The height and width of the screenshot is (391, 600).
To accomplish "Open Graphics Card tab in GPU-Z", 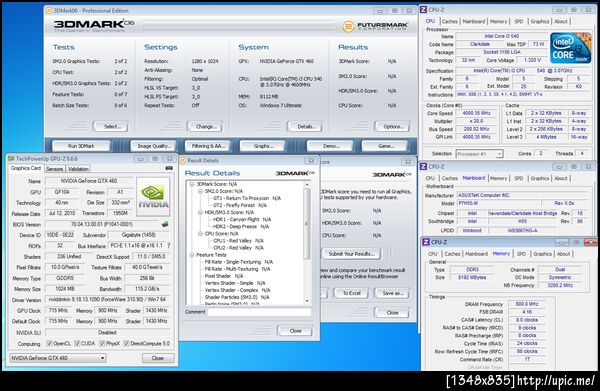I will point(26,168).
